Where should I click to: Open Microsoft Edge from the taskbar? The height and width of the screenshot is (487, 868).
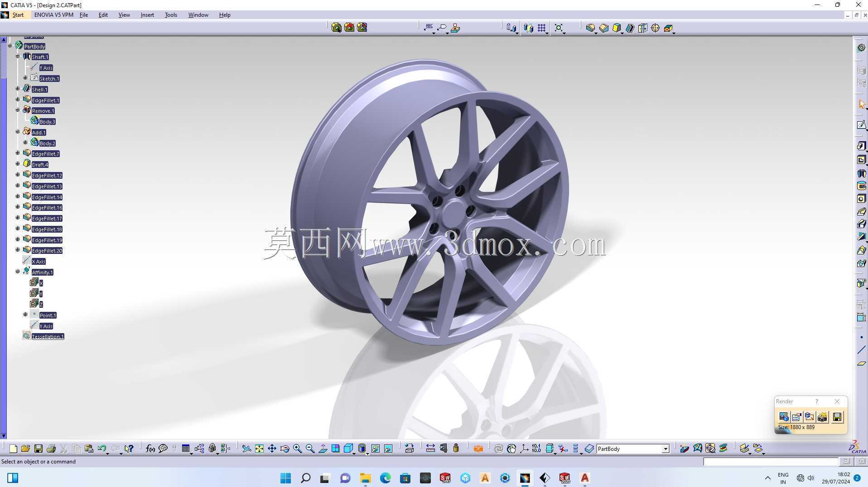[385, 478]
